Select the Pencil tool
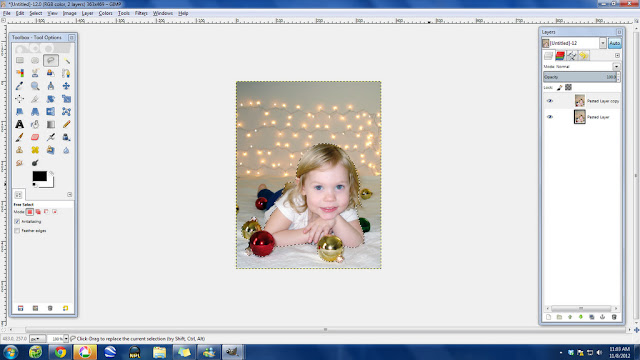Image resolution: width=640 pixels, height=360 pixels. point(66,124)
